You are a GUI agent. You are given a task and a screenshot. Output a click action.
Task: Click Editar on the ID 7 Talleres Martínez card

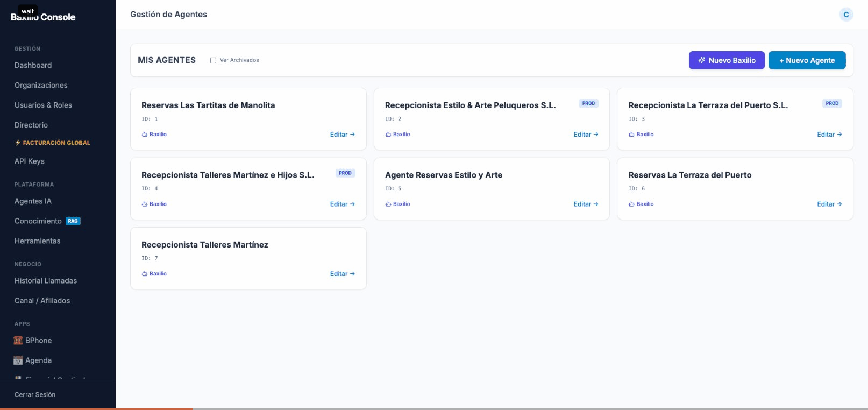[343, 274]
